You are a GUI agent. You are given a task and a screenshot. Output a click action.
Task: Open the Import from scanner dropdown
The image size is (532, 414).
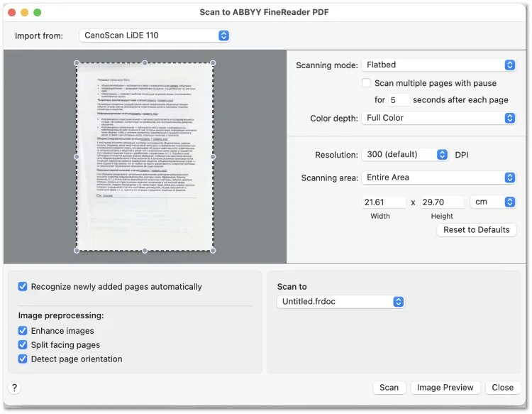[155, 36]
